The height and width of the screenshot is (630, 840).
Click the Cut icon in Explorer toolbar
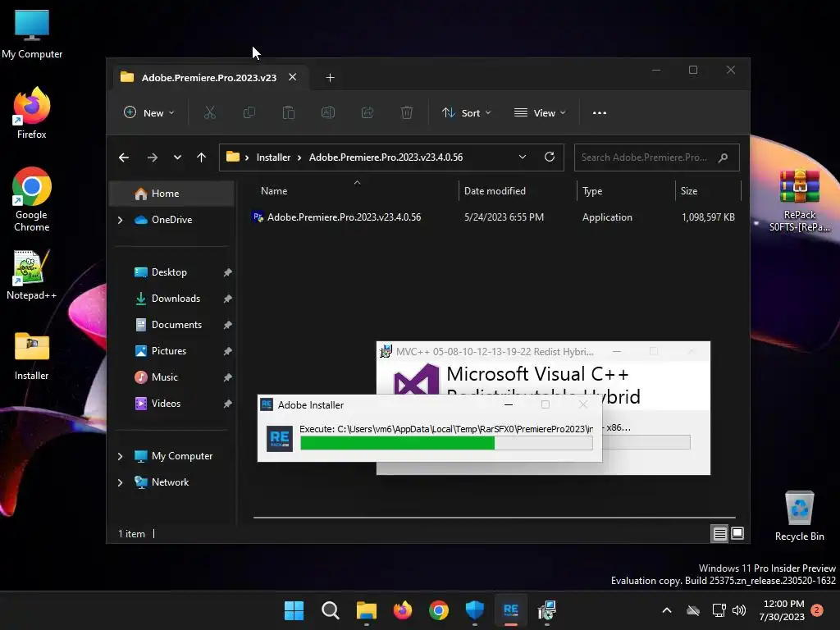pyautogui.click(x=209, y=112)
